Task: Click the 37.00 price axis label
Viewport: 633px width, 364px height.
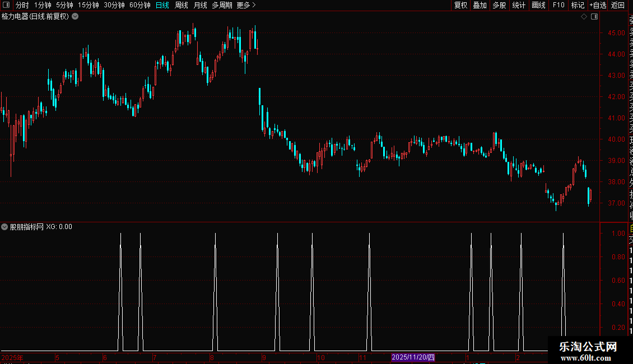Action: click(616, 203)
